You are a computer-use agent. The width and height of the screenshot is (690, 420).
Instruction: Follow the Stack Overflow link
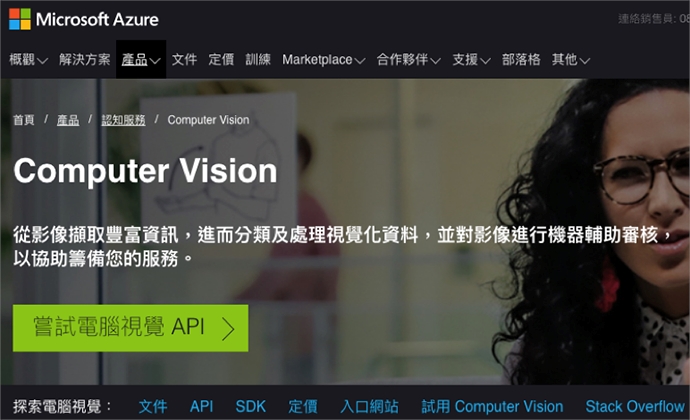[635, 406]
